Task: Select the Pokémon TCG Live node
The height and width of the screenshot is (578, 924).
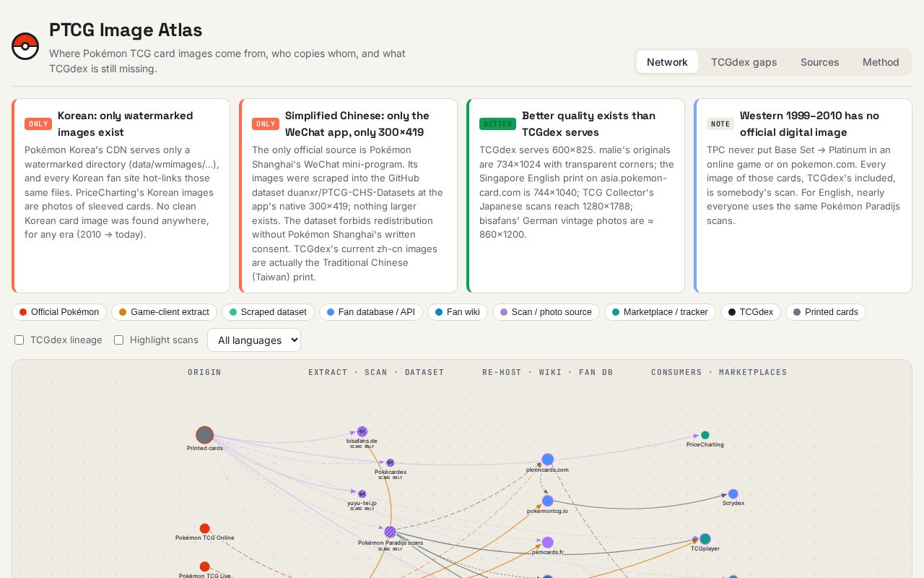Action: [x=205, y=567]
